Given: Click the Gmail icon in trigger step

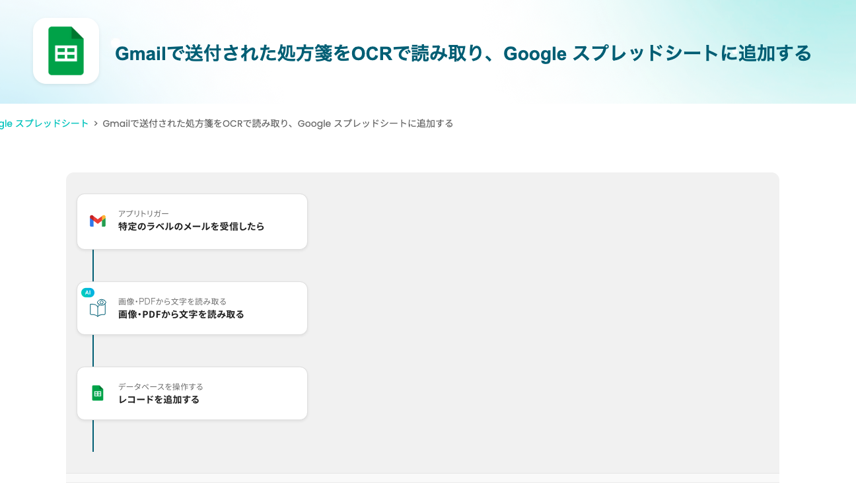Looking at the screenshot, I should coord(98,221).
